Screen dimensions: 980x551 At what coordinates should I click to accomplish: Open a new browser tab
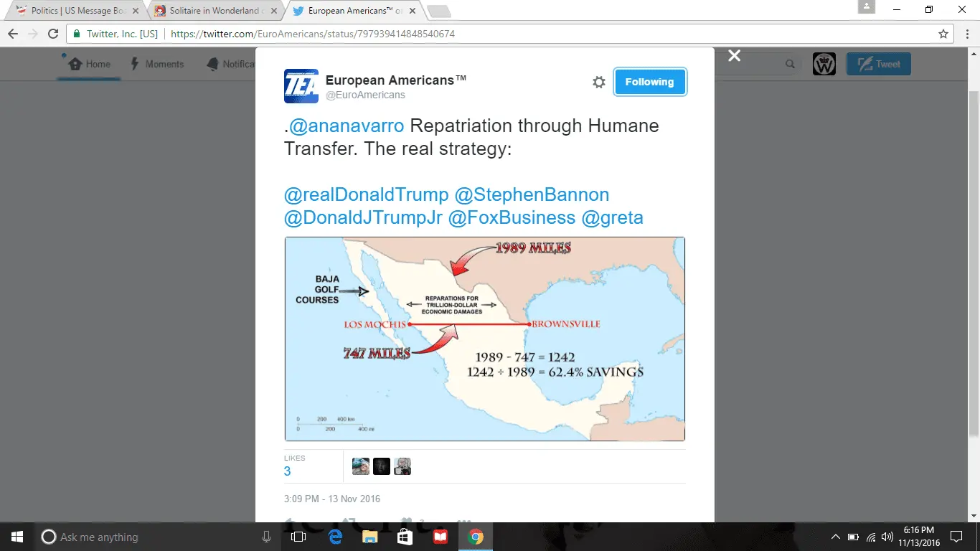coord(438,11)
